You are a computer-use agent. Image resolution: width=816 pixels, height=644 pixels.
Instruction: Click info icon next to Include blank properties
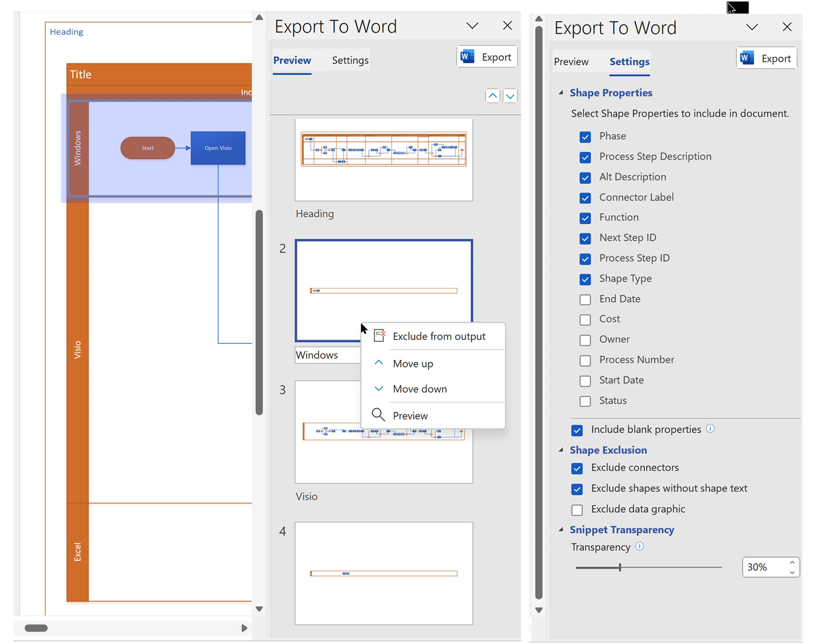[710, 428]
